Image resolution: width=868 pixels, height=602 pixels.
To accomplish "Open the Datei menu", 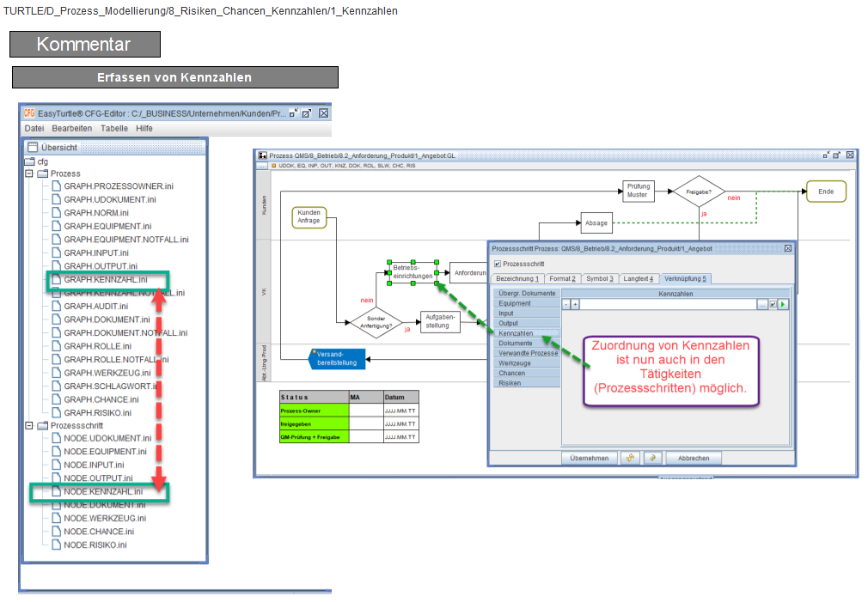I will point(34,128).
